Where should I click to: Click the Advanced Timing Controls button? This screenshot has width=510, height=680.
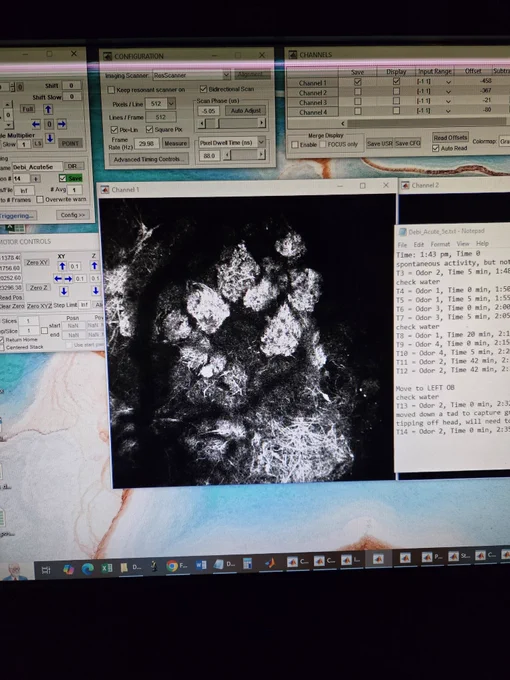pyautogui.click(x=148, y=159)
